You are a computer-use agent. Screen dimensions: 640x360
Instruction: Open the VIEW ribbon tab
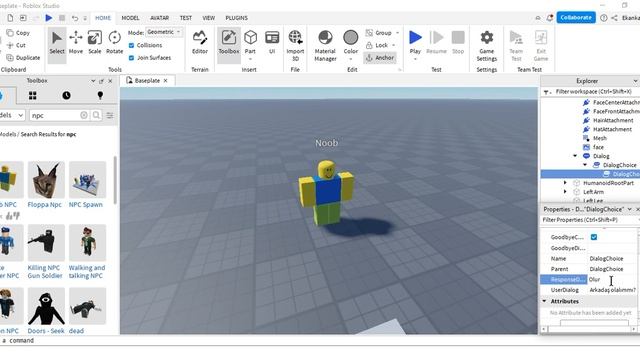pos(209,18)
